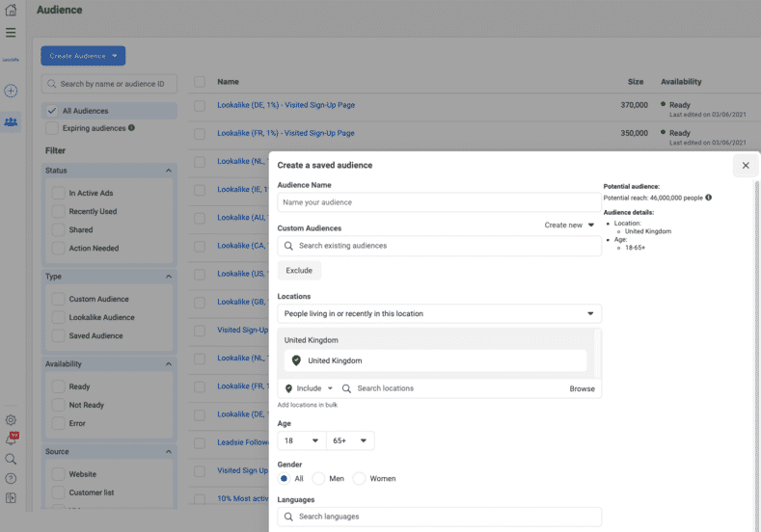The width and height of the screenshot is (761, 532).
Task: Collapse the Source filter section
Action: click(x=169, y=451)
